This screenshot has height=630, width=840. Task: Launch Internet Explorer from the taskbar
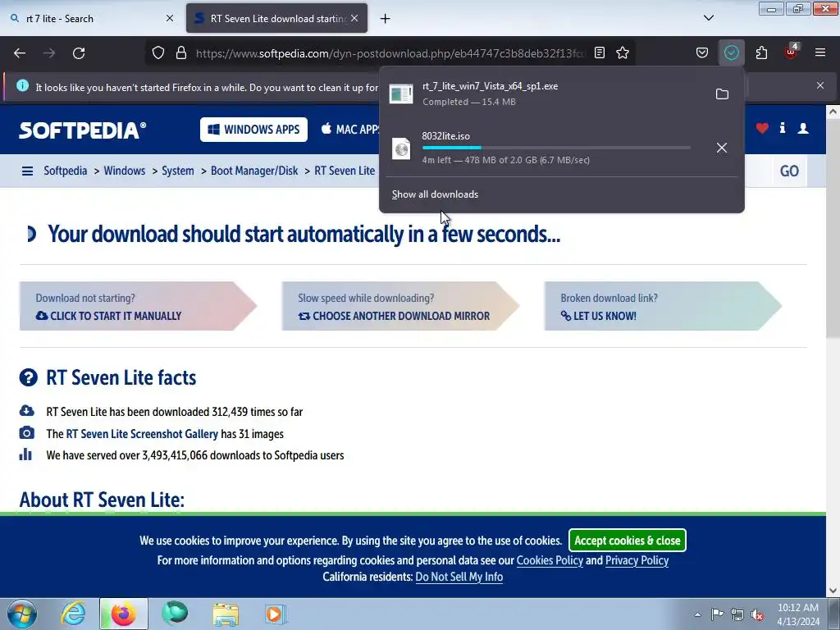point(73,614)
